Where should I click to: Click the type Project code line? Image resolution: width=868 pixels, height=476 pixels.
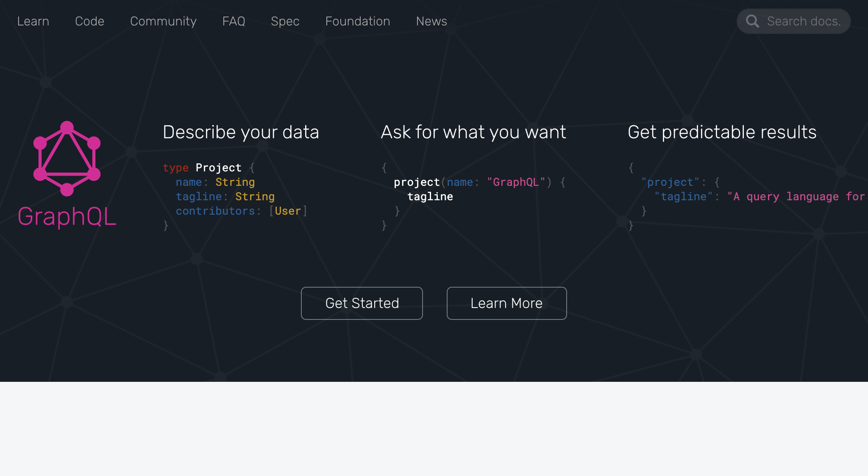(208, 168)
